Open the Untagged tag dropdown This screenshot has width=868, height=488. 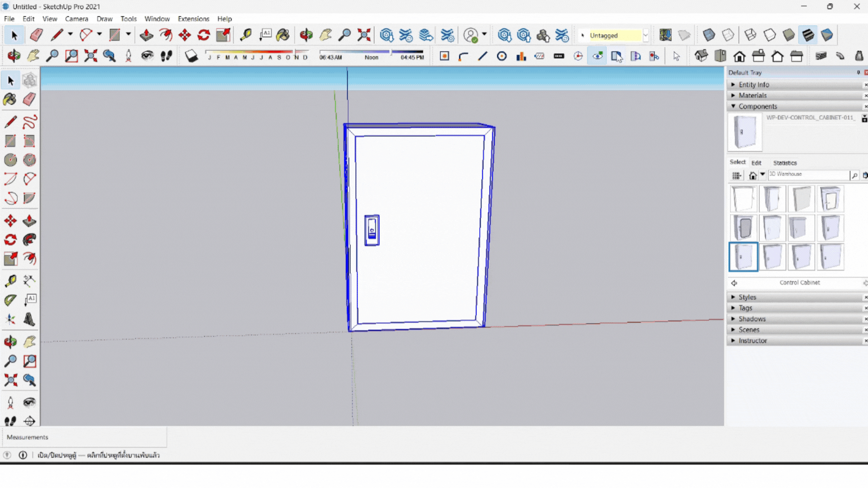coord(646,35)
